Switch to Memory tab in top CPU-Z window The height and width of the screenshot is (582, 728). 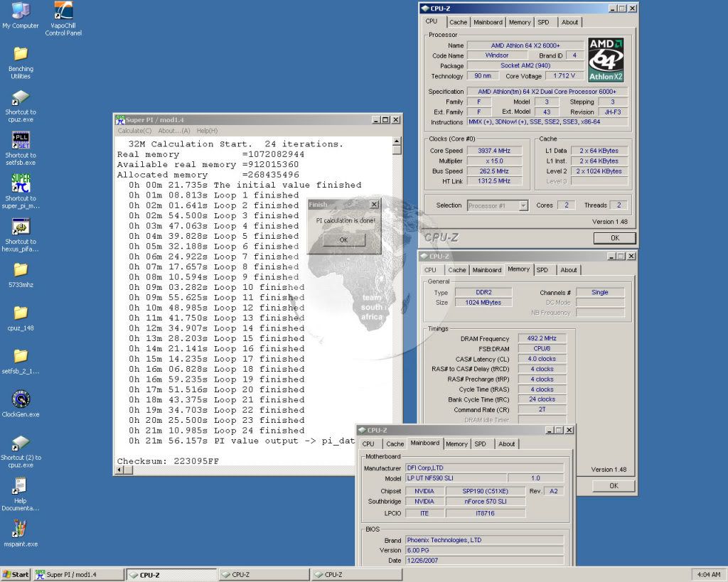(x=520, y=22)
